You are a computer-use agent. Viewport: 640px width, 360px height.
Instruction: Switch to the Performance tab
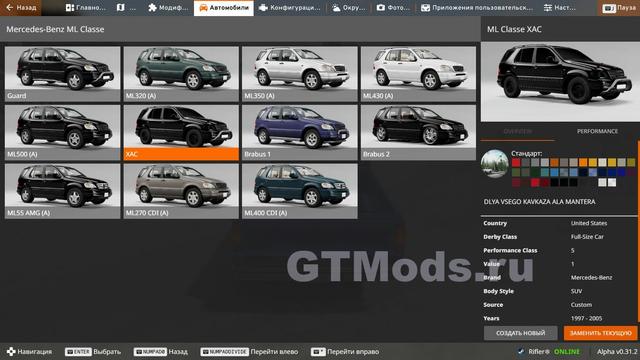point(597,131)
